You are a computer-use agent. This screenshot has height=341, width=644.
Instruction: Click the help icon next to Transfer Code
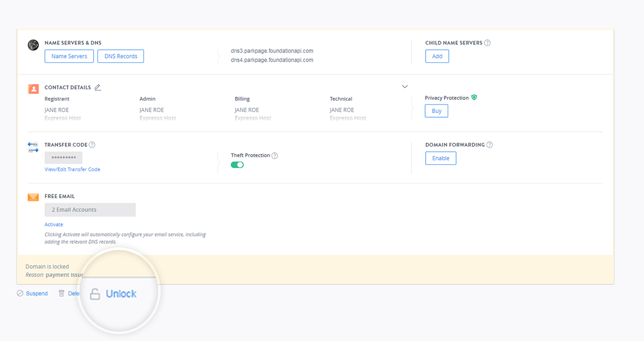click(92, 145)
